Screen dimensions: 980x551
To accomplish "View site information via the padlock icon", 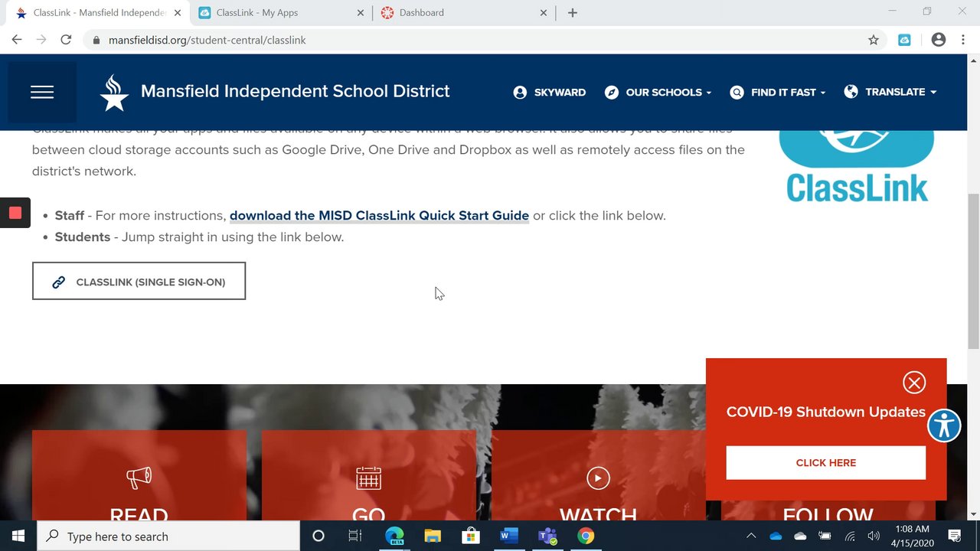I will [96, 40].
